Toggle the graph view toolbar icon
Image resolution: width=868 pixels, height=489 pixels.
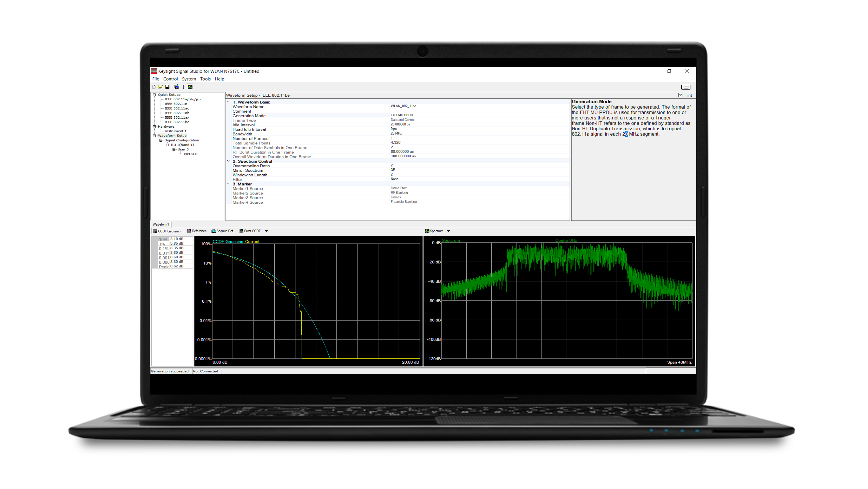(190, 87)
